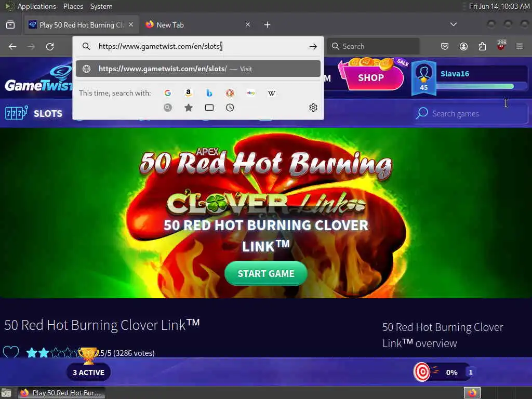Click the trophy icon above 3 ACTIVE

click(x=88, y=355)
